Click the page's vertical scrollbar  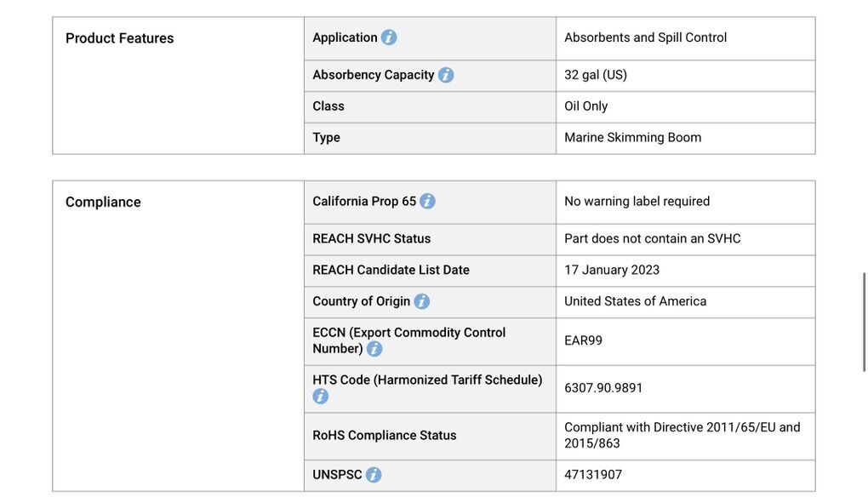coord(864,322)
